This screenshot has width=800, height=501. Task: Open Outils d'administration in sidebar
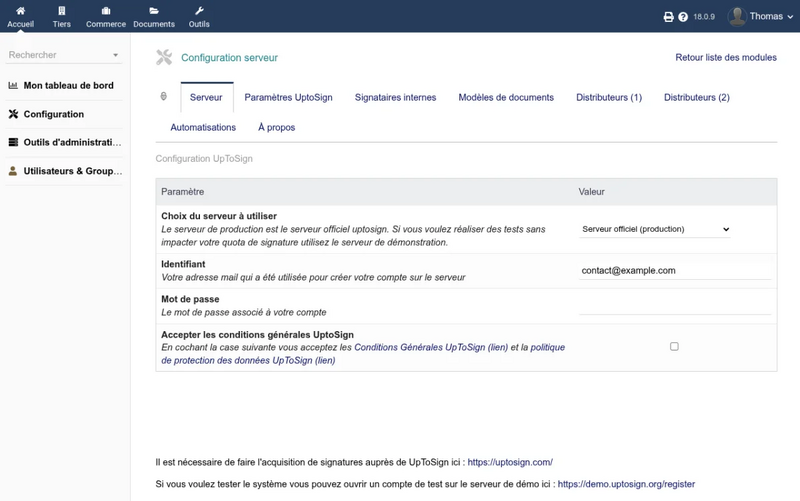[72, 142]
